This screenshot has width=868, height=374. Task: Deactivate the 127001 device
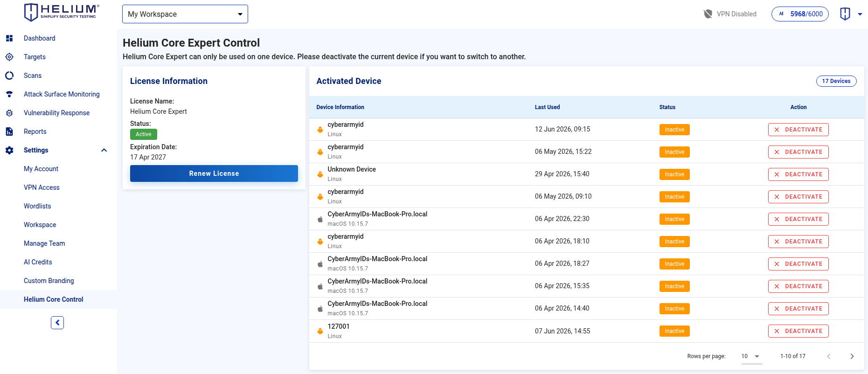coord(799,331)
